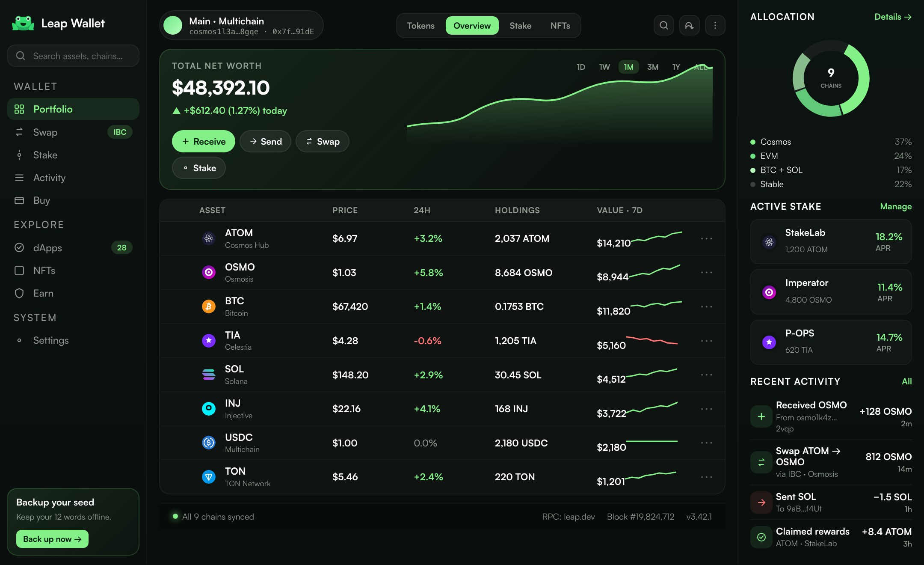
Task: Open row options for USDC
Action: click(x=707, y=443)
